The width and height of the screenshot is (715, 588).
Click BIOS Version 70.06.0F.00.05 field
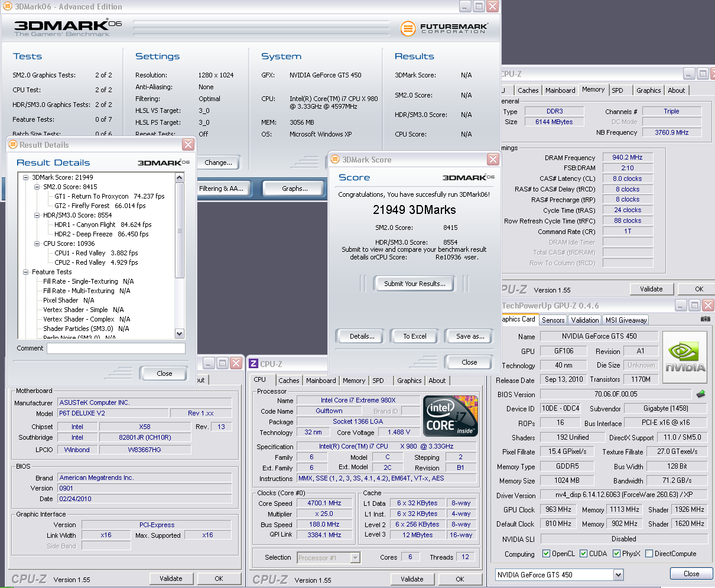pyautogui.click(x=616, y=394)
